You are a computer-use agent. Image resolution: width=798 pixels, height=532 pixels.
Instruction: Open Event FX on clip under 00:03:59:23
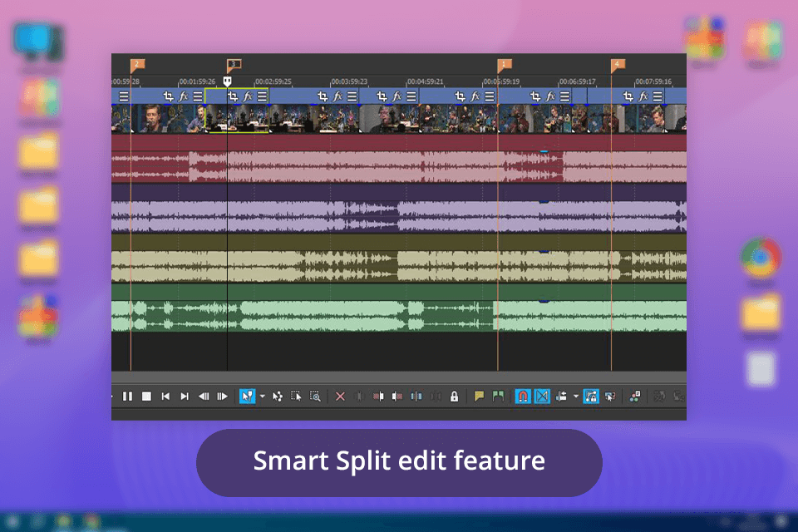[338, 96]
